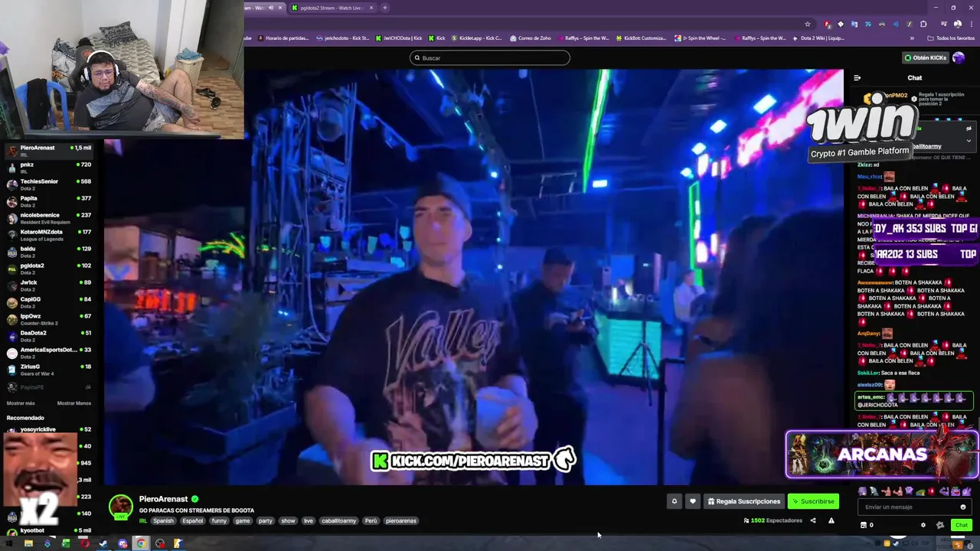
Task: Click the pieroarenas tag
Action: tap(400, 521)
